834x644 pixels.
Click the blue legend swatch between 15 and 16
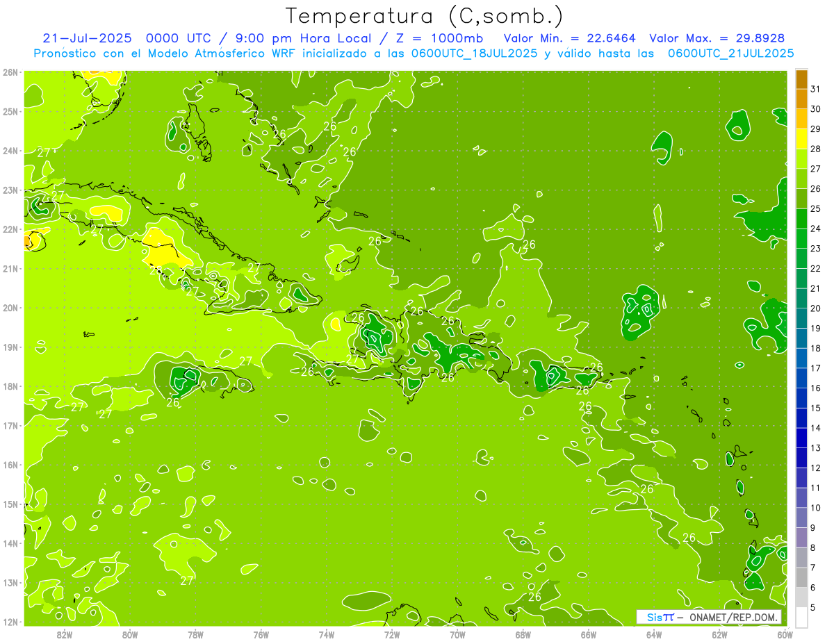click(x=801, y=399)
